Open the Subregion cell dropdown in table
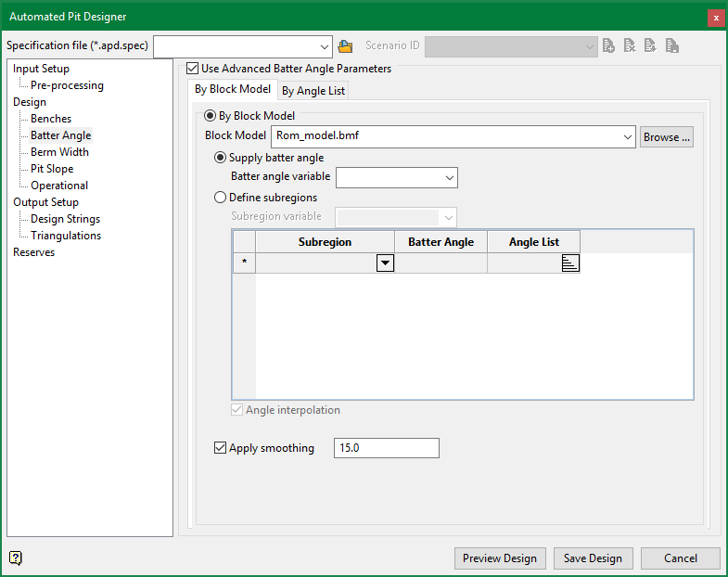Viewport: 728px width, 577px height. [x=385, y=263]
